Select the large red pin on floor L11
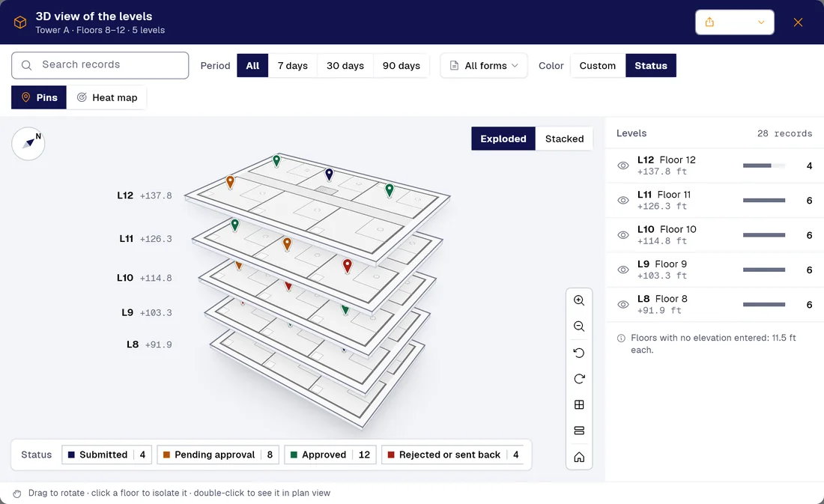 [348, 265]
